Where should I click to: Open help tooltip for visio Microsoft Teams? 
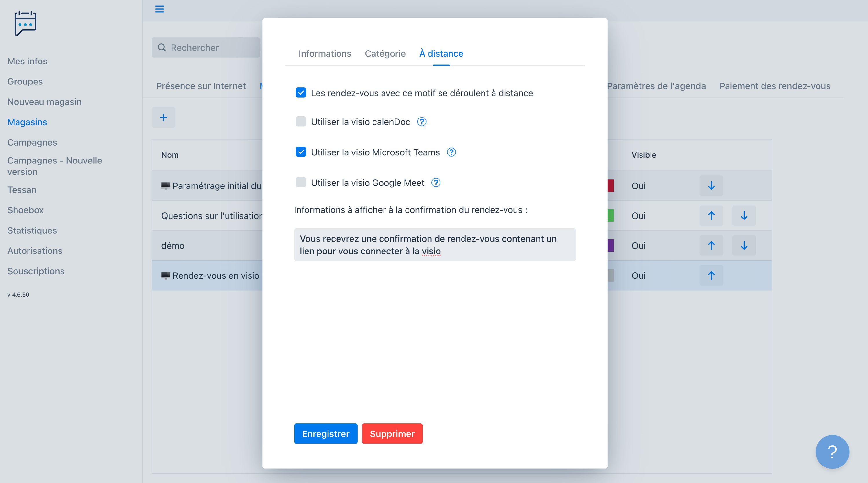(451, 152)
